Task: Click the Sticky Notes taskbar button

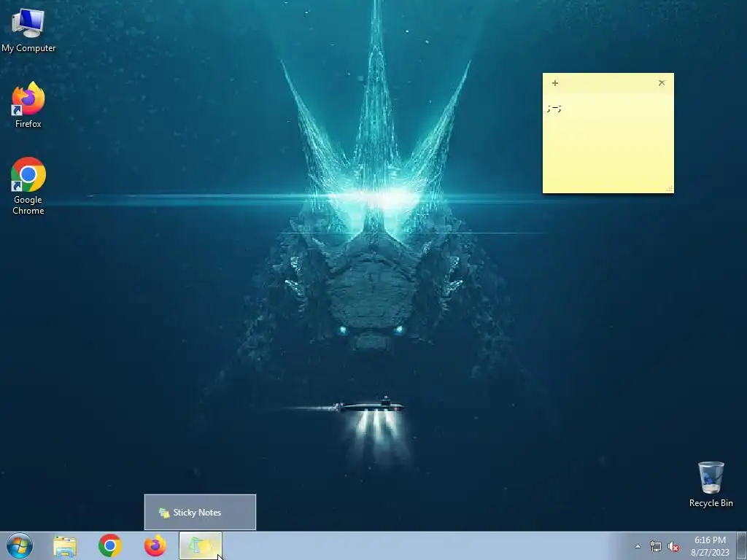Action: pos(201,545)
